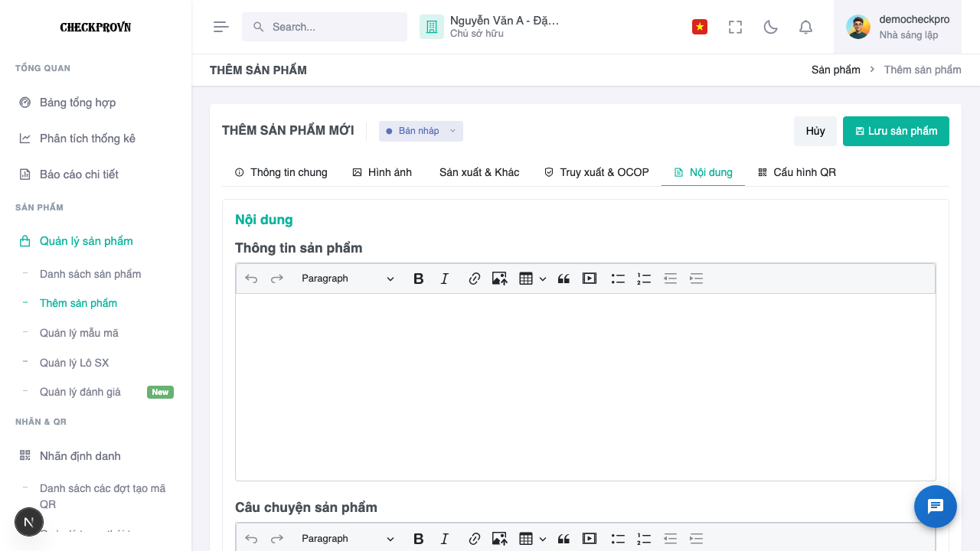Insert media in Thông tin sản phẩm editor
Image resolution: width=980 pixels, height=551 pixels.
[x=590, y=279]
